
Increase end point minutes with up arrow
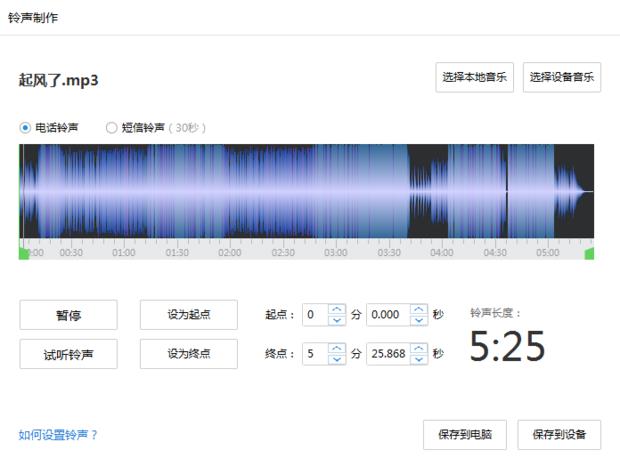pyautogui.click(x=337, y=349)
